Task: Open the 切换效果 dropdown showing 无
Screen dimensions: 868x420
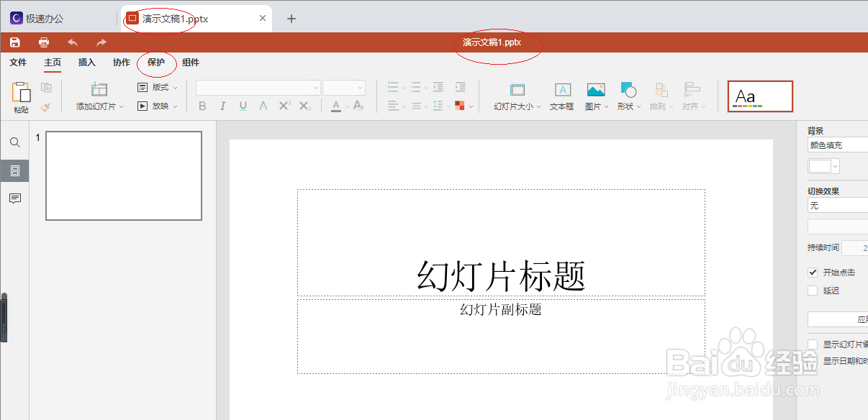Action: click(x=836, y=205)
